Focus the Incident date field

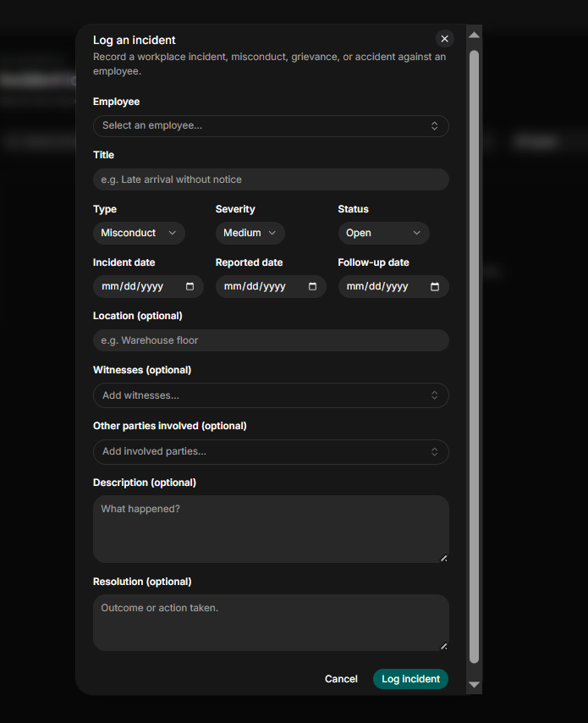point(148,286)
